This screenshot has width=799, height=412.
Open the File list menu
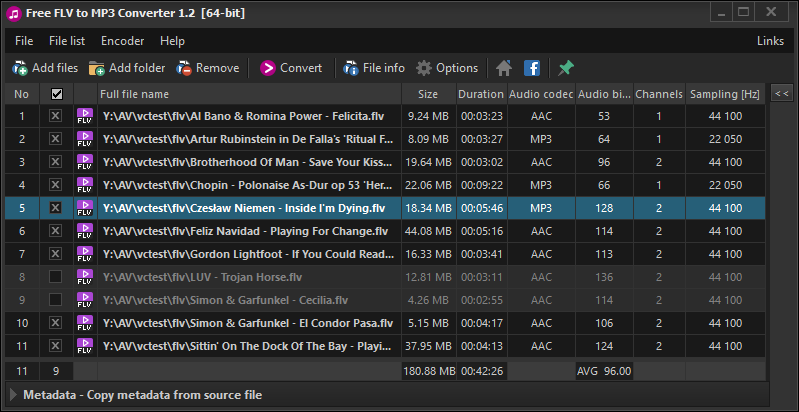[67, 41]
